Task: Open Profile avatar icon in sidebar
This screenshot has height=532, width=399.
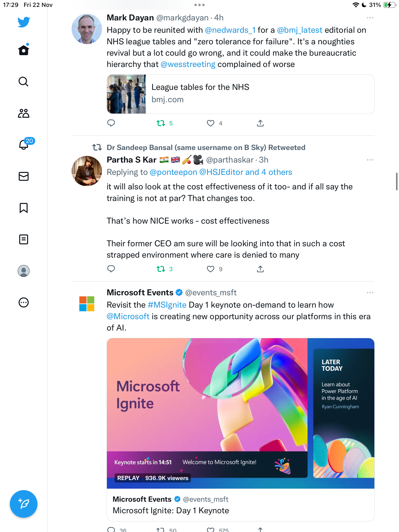Action: 24,271
